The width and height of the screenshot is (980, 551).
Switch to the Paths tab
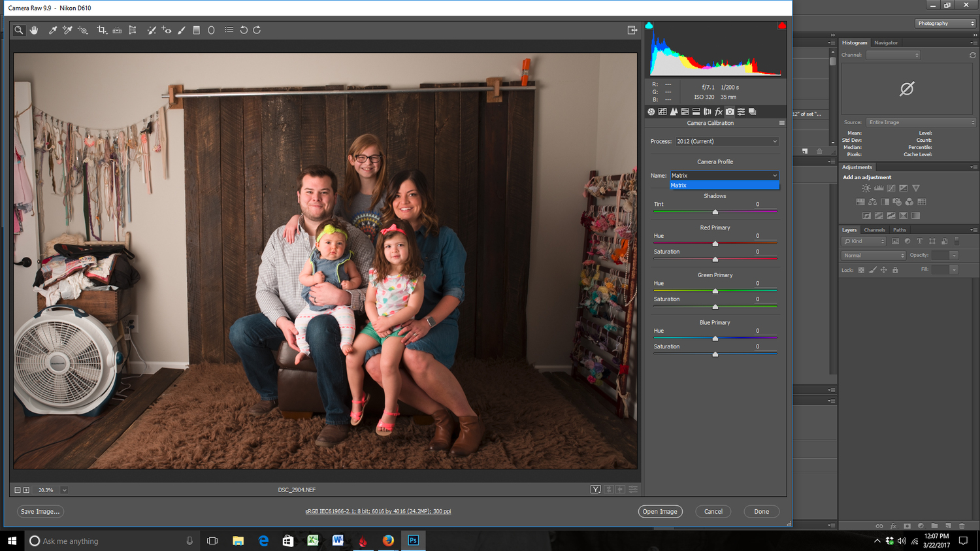[x=900, y=230]
